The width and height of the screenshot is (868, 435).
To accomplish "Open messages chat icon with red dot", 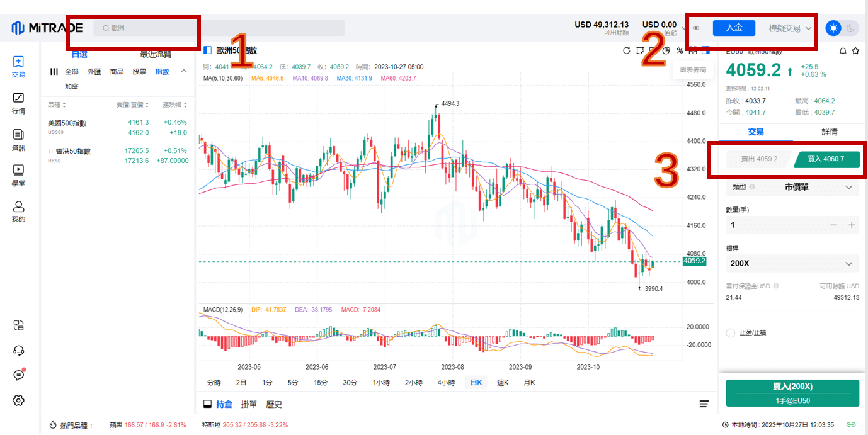I will [18, 375].
